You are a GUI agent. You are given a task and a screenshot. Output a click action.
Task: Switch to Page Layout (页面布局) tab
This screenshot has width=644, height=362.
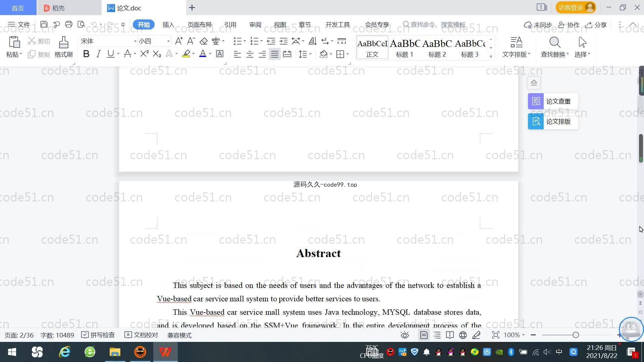pyautogui.click(x=199, y=24)
